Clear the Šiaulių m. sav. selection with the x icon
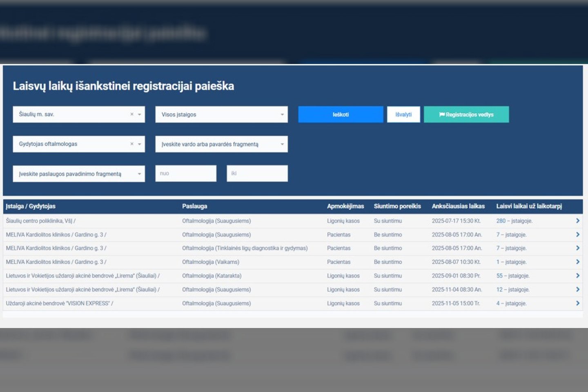The height and width of the screenshot is (392, 588). (x=131, y=114)
